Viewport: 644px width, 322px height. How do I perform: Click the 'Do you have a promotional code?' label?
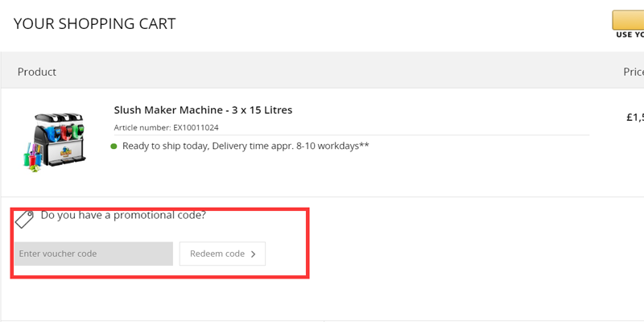click(123, 216)
